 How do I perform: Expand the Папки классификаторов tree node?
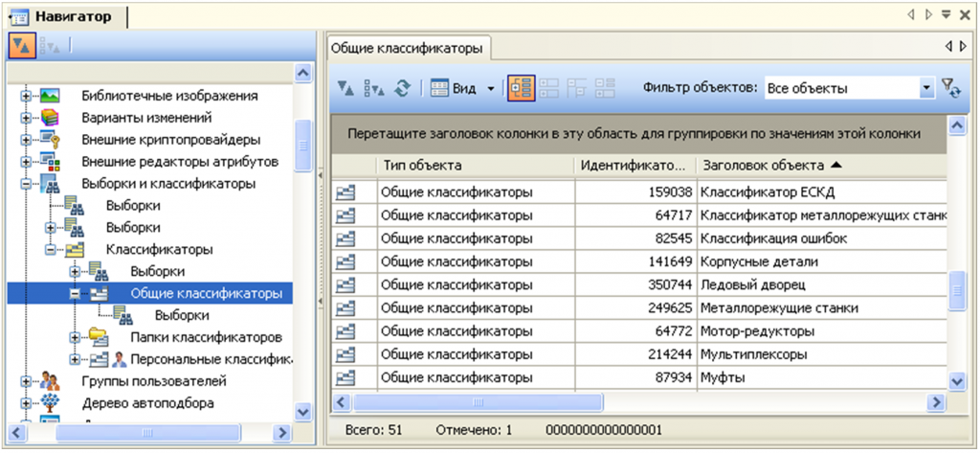(75, 337)
